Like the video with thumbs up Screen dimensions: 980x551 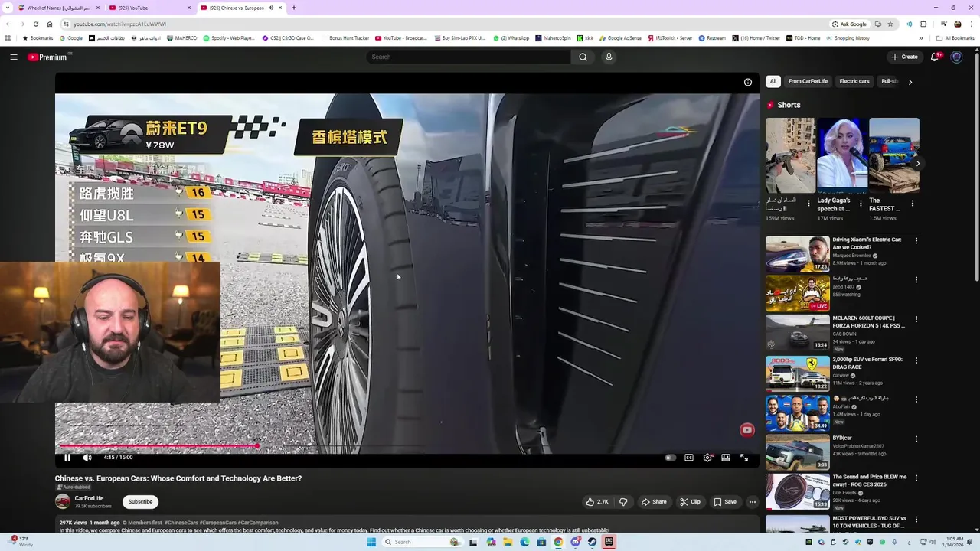(597, 502)
